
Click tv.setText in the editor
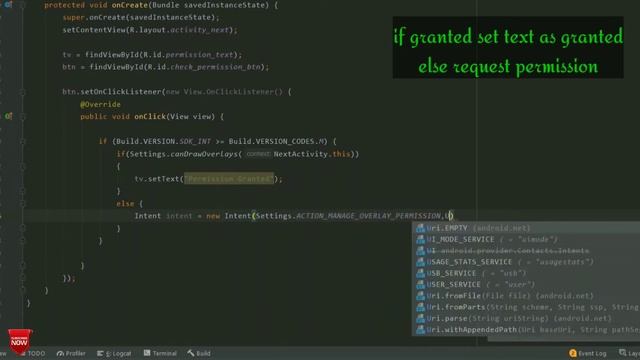pos(157,179)
